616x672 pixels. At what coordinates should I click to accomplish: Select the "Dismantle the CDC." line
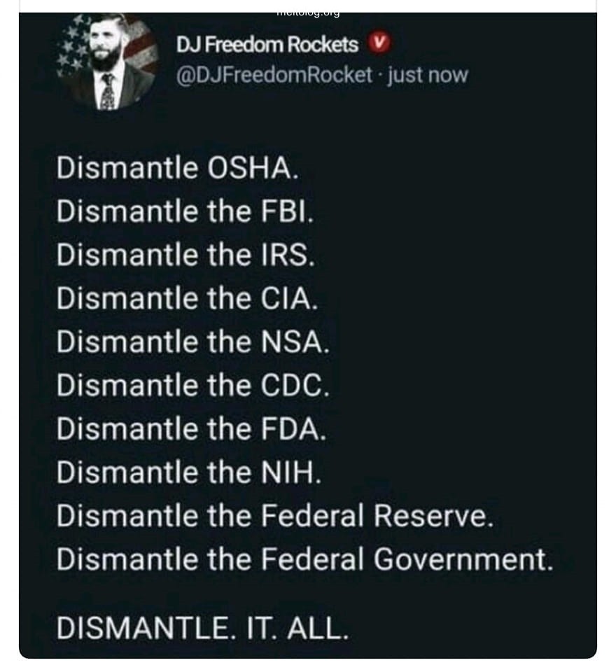click(192, 386)
